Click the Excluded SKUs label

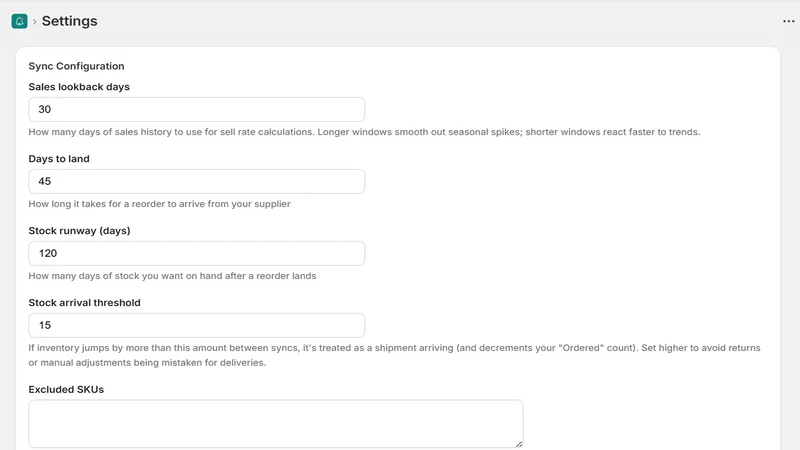click(66, 389)
